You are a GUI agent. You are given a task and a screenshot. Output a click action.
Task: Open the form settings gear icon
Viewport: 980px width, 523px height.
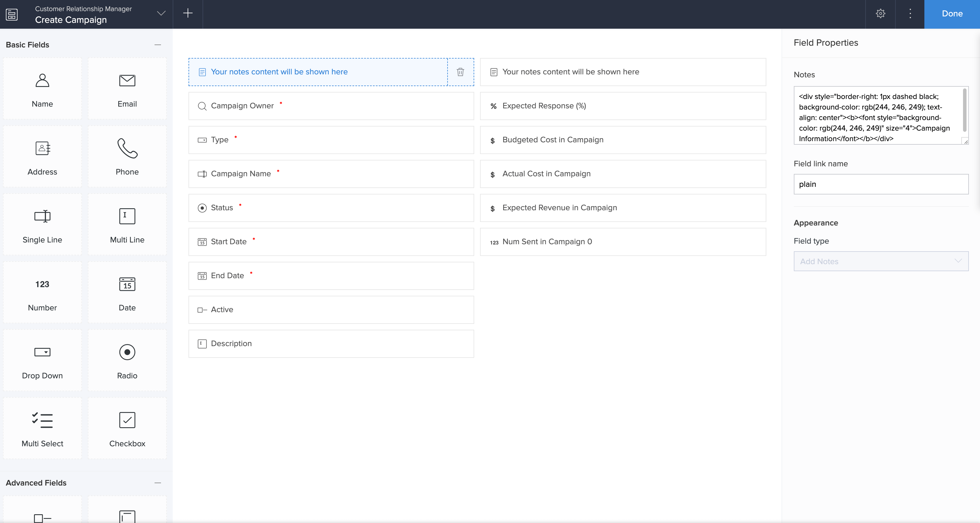(880, 14)
